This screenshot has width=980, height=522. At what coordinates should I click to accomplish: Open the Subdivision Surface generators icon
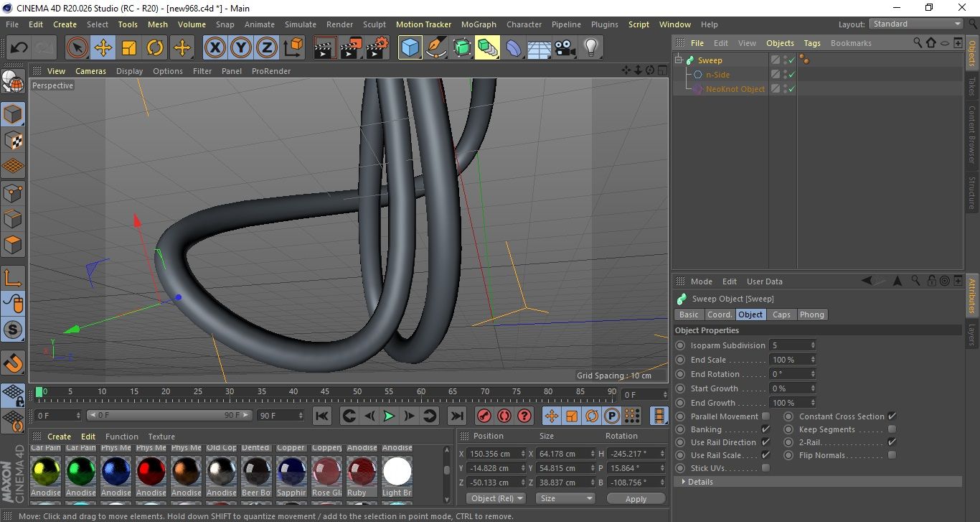pyautogui.click(x=462, y=48)
